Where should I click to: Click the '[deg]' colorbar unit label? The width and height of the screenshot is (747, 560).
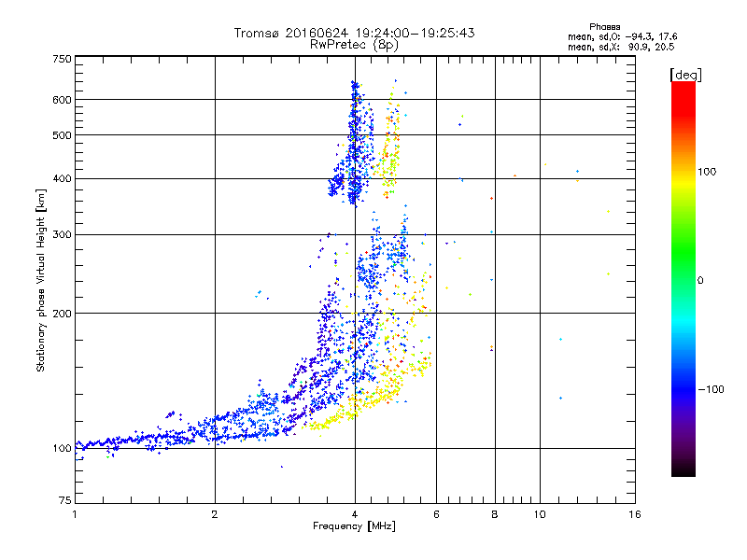click(x=685, y=75)
